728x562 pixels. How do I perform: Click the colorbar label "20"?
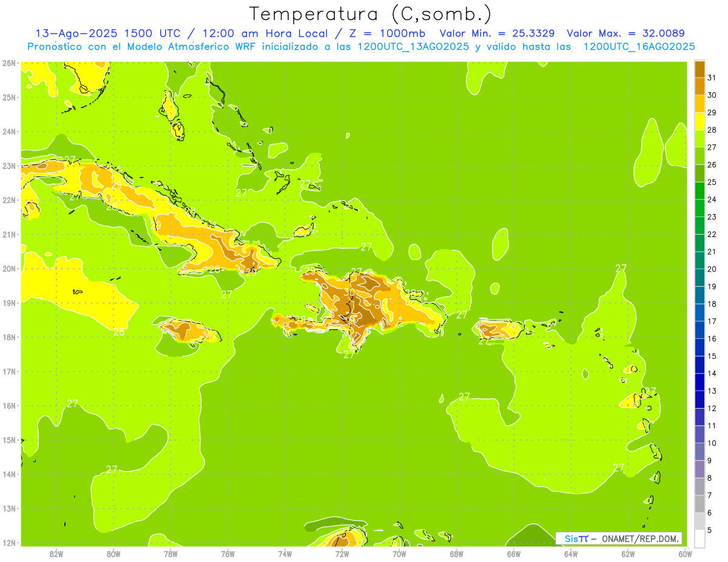click(x=712, y=269)
